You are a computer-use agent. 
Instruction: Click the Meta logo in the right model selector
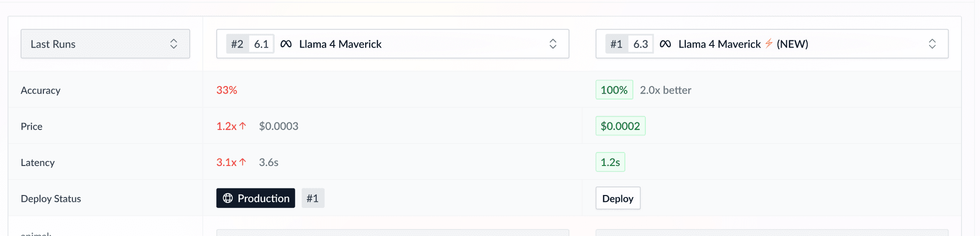[x=665, y=44]
